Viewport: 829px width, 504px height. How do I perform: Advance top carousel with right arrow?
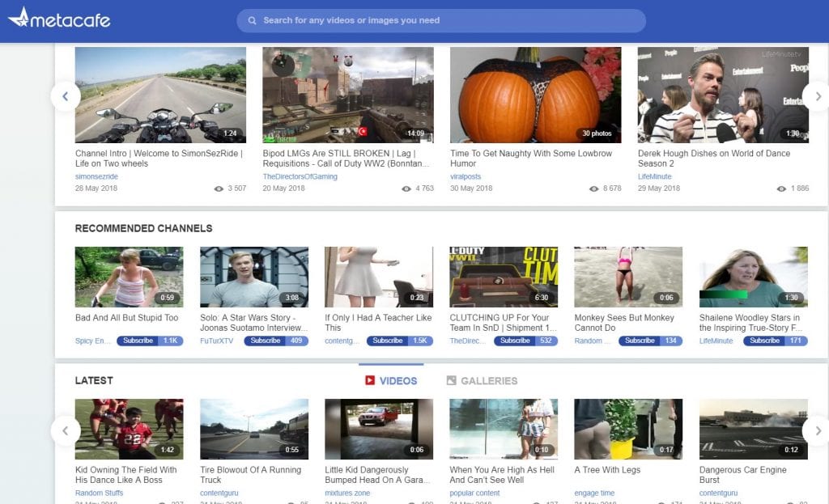tap(815, 96)
